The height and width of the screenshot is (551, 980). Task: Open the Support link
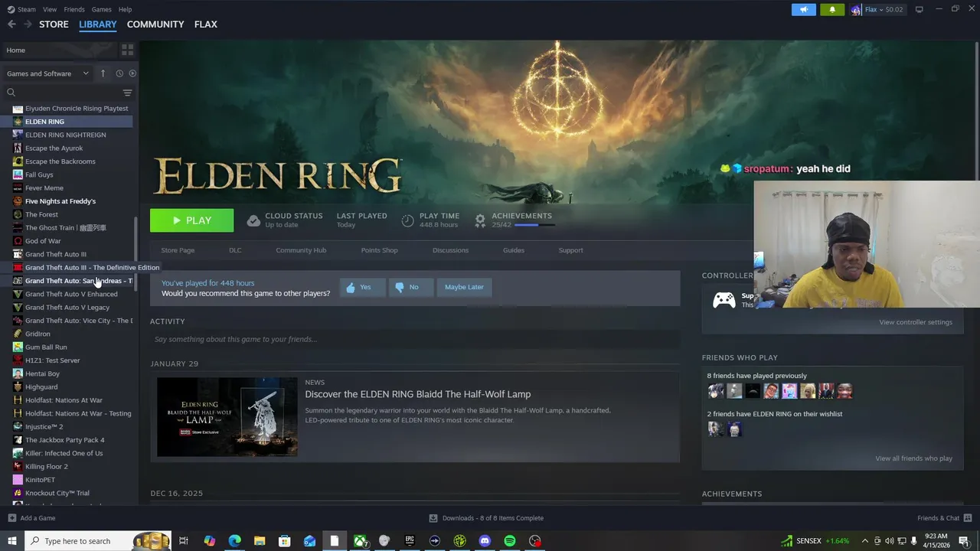tap(570, 250)
